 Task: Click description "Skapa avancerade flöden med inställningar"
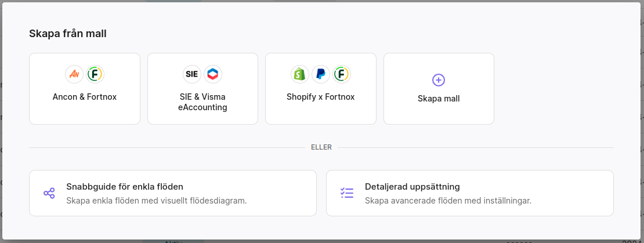click(448, 201)
